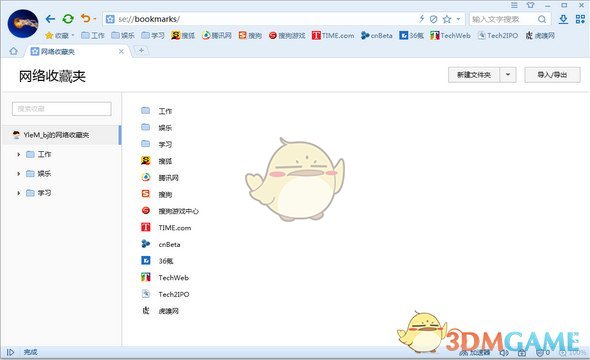Viewport: 590px width, 360px height.
Task: Click the 收藏 star on bookmarks bar
Action: (x=49, y=36)
